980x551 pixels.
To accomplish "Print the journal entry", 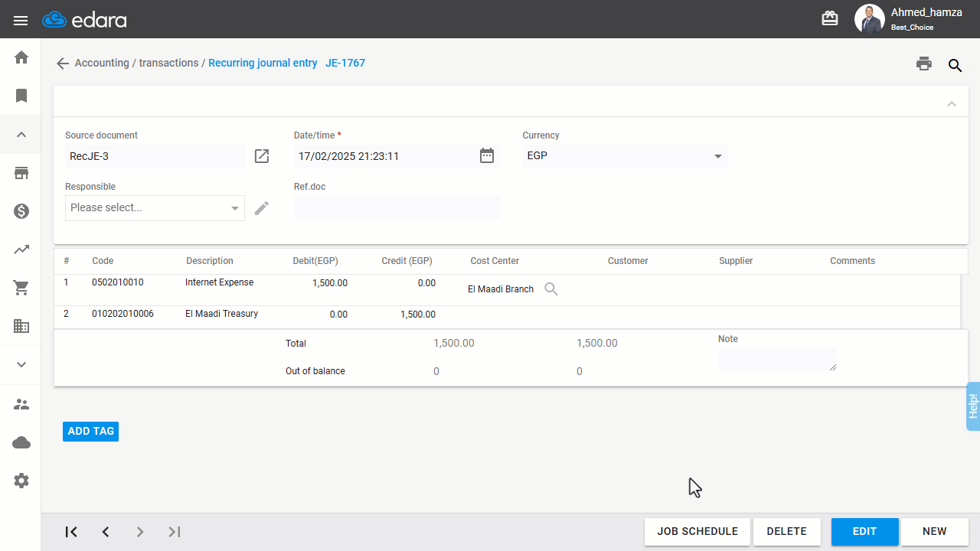I will coord(924,64).
